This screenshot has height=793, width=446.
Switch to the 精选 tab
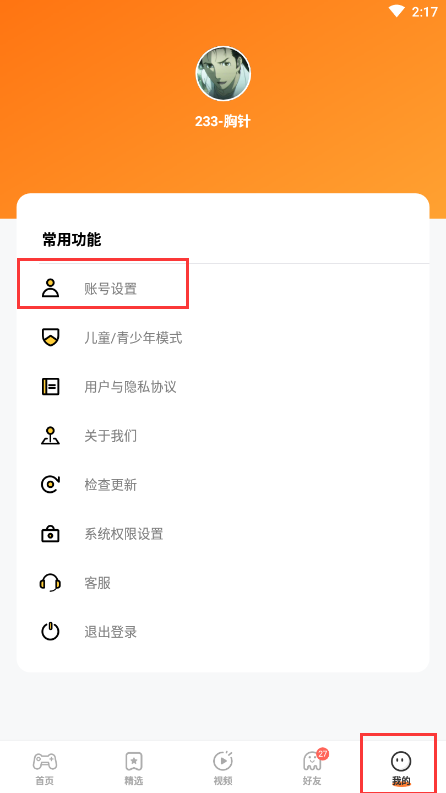[x=133, y=767]
